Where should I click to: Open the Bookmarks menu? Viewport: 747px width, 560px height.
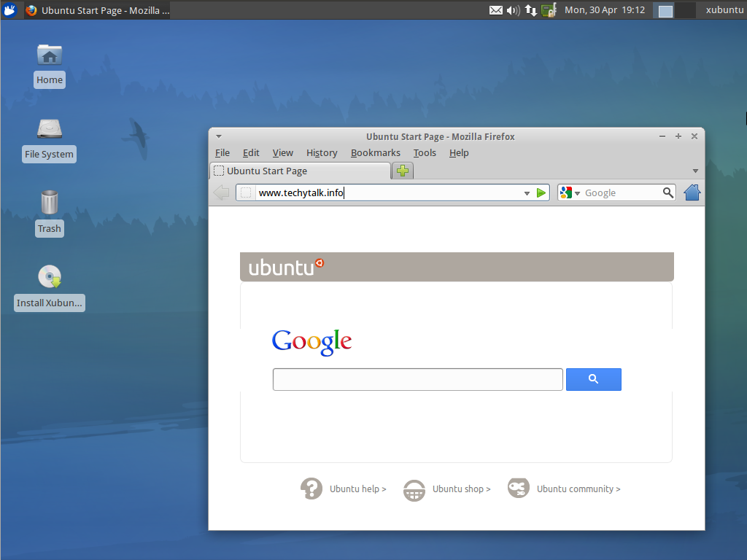click(375, 152)
